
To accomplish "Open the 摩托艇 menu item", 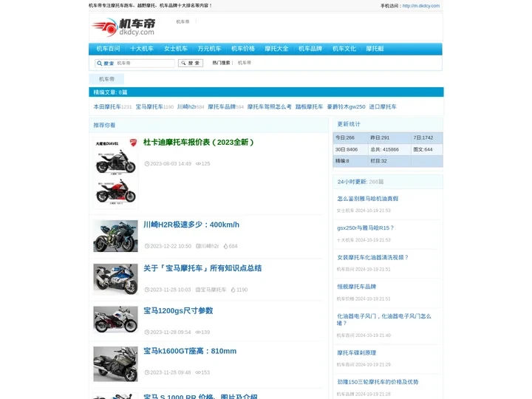I will coord(375,49).
